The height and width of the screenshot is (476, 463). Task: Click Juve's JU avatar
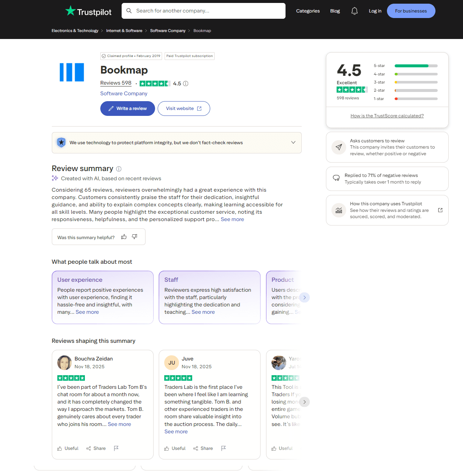tap(172, 363)
